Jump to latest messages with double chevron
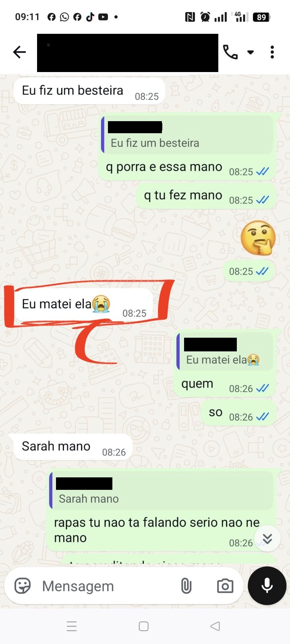Image resolution: width=290 pixels, height=644 pixels. [x=267, y=539]
